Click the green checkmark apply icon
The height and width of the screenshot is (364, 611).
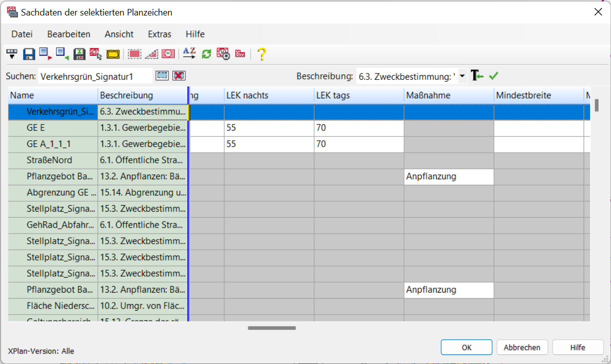(x=494, y=76)
